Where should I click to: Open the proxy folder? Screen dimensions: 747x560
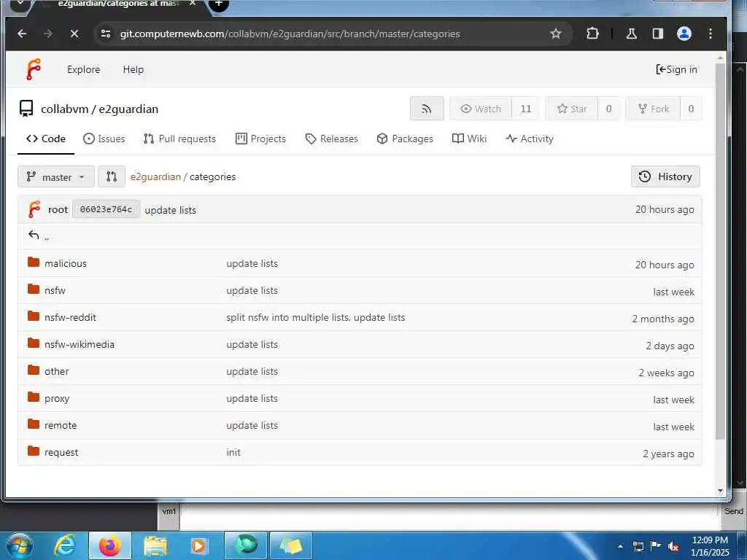point(57,399)
